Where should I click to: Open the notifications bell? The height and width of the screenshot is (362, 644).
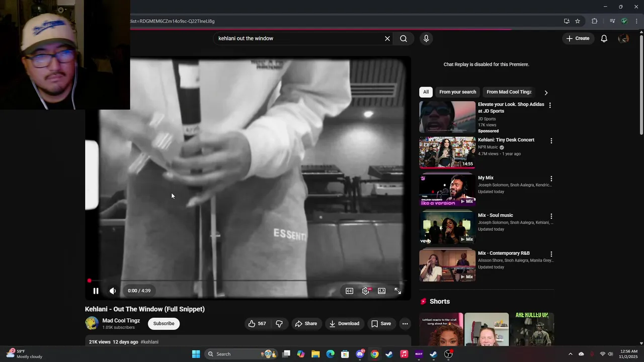click(x=604, y=38)
